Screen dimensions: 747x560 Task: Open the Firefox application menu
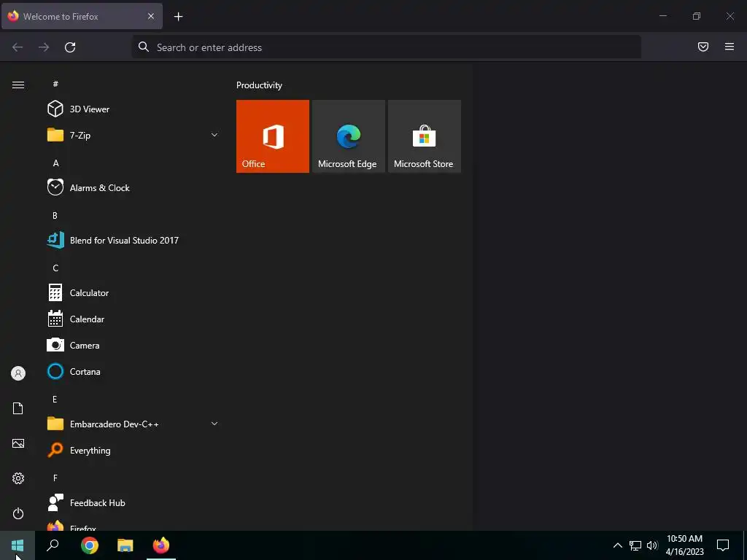[729, 47]
